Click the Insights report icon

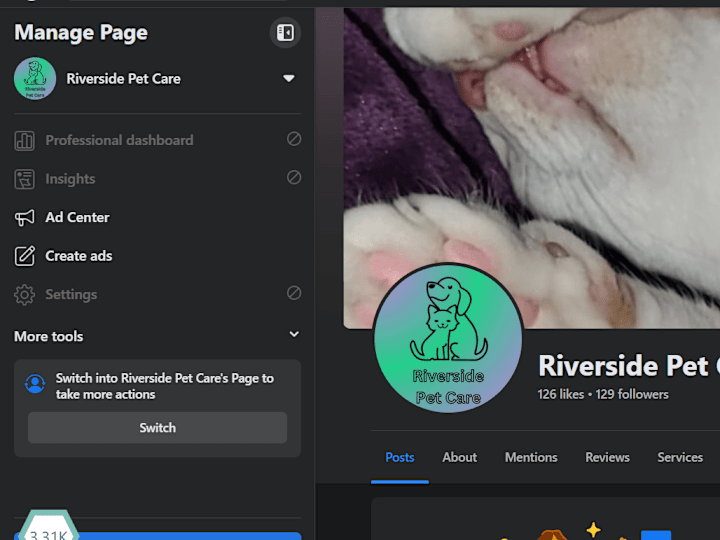(x=24, y=179)
